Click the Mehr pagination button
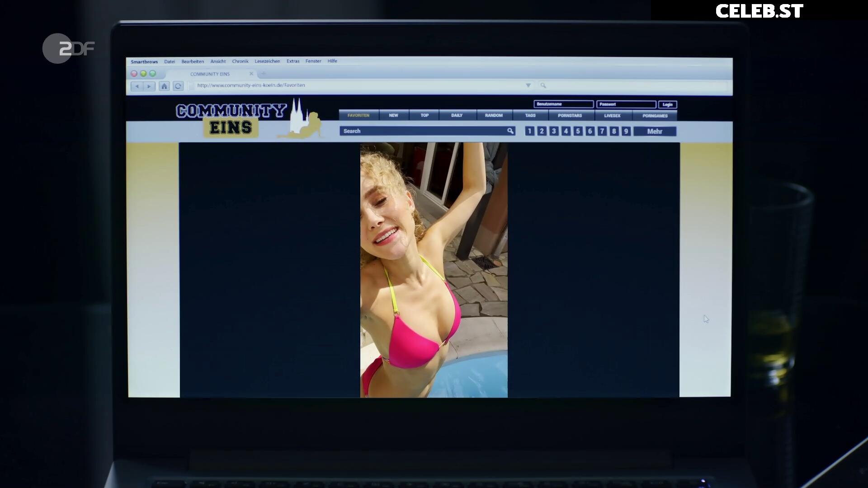The width and height of the screenshot is (868, 488). click(x=654, y=131)
